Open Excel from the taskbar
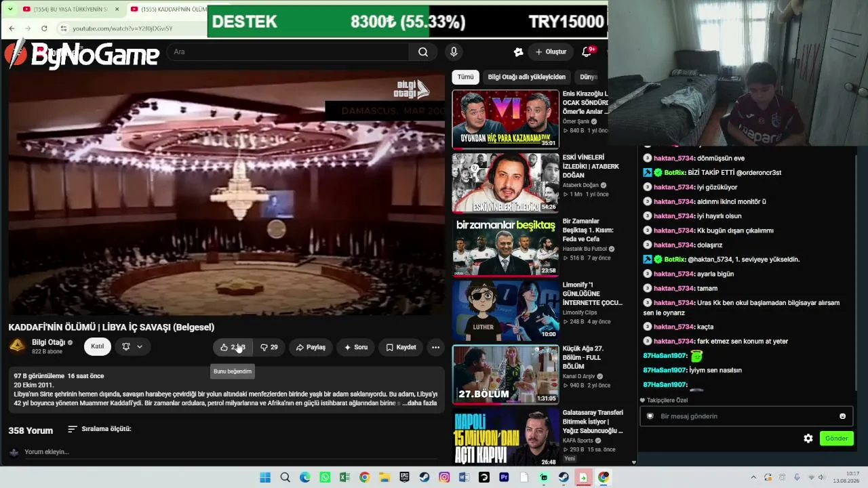The width and height of the screenshot is (868, 488). click(x=344, y=477)
